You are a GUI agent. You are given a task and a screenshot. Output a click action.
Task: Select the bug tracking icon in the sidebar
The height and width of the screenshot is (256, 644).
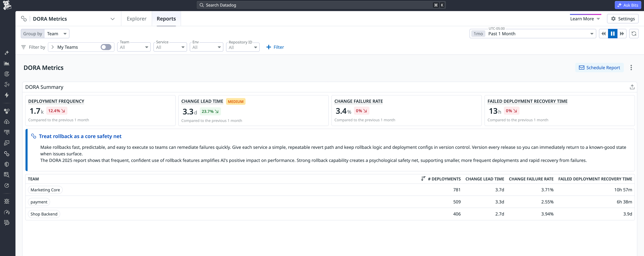click(x=7, y=201)
